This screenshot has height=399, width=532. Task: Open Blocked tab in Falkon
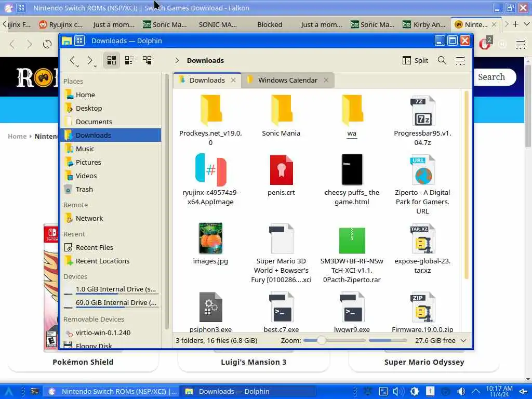click(x=270, y=24)
